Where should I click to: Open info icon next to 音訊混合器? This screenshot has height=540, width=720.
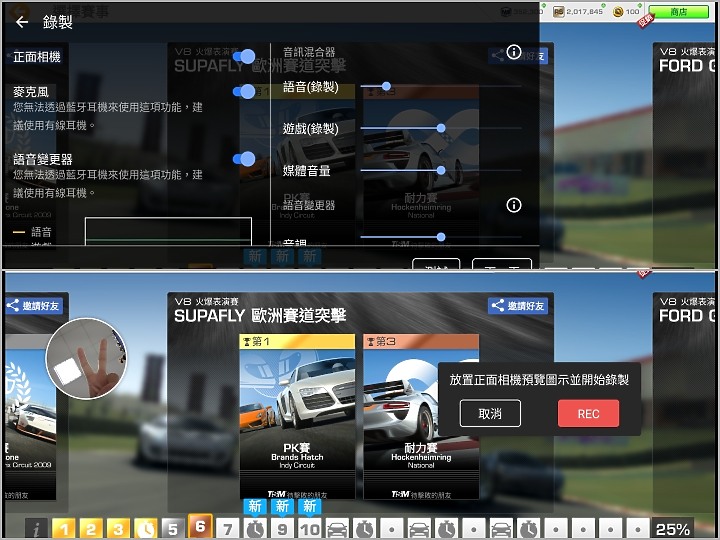pyautogui.click(x=514, y=52)
